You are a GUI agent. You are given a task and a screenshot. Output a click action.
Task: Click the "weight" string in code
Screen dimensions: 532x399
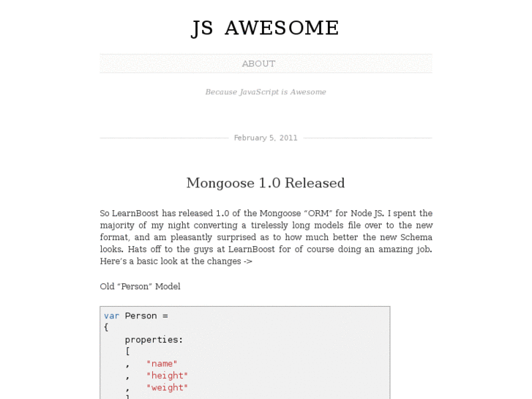[168, 387]
